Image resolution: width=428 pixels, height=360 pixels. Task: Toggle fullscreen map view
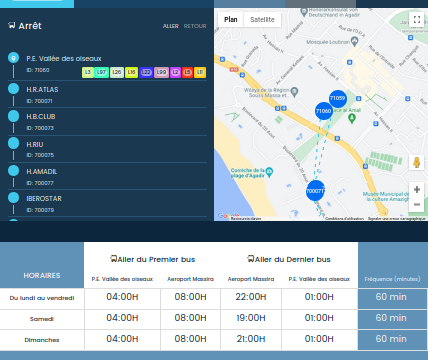pyautogui.click(x=416, y=19)
